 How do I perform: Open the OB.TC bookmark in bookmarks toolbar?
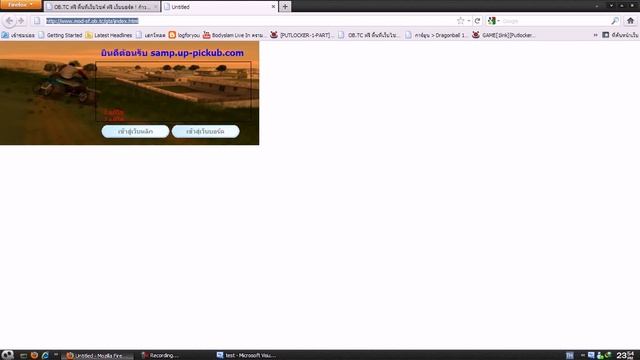pyautogui.click(x=369, y=36)
